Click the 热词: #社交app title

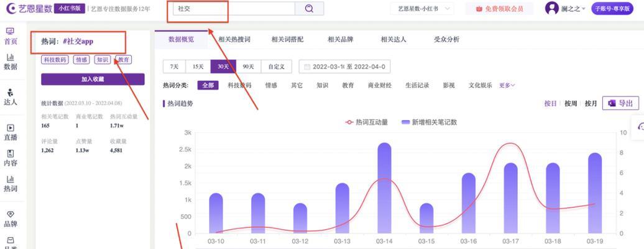click(x=68, y=42)
